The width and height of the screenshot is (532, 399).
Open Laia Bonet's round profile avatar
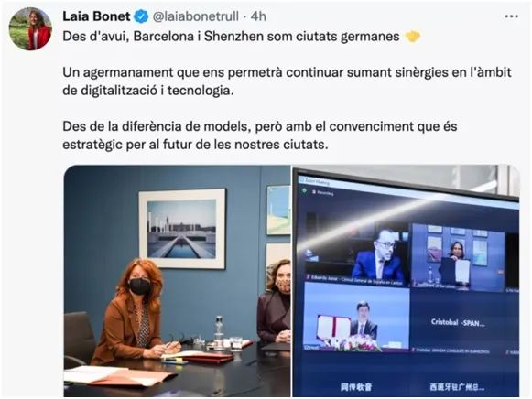(30, 29)
